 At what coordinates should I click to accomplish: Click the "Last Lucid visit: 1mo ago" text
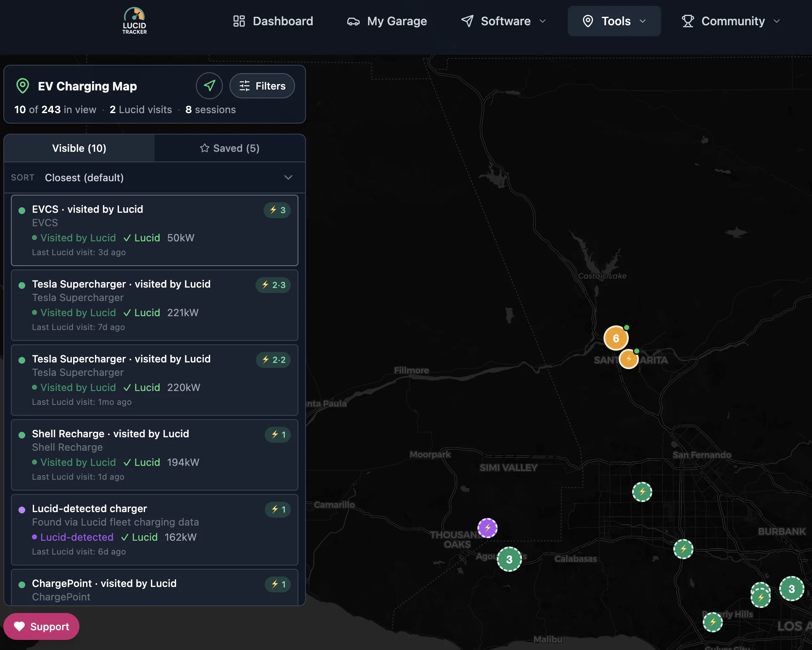pos(82,402)
